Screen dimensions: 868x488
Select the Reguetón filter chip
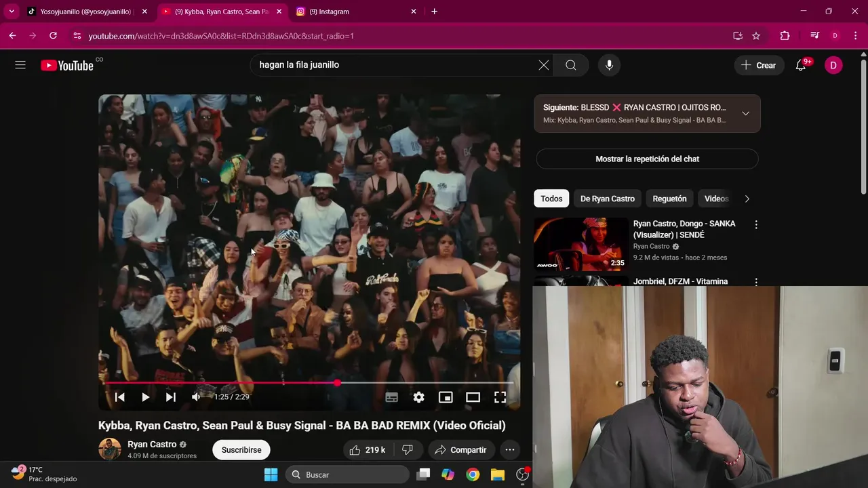[x=669, y=199]
